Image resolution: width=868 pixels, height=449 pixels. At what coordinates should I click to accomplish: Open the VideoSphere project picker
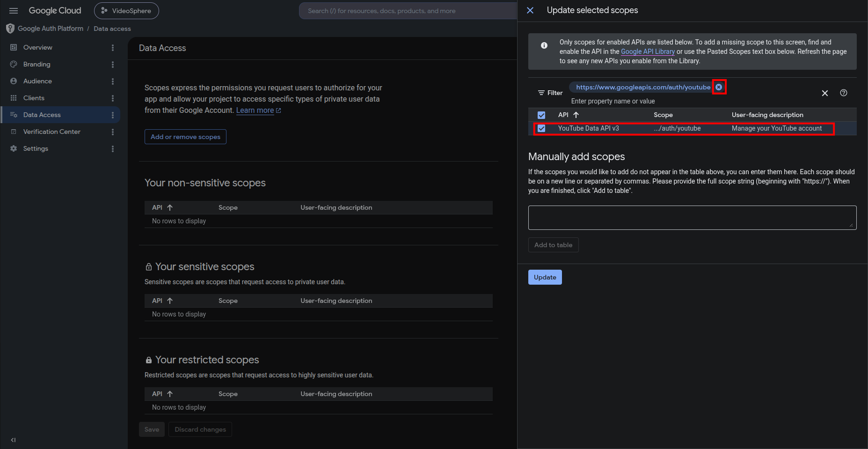pos(126,11)
